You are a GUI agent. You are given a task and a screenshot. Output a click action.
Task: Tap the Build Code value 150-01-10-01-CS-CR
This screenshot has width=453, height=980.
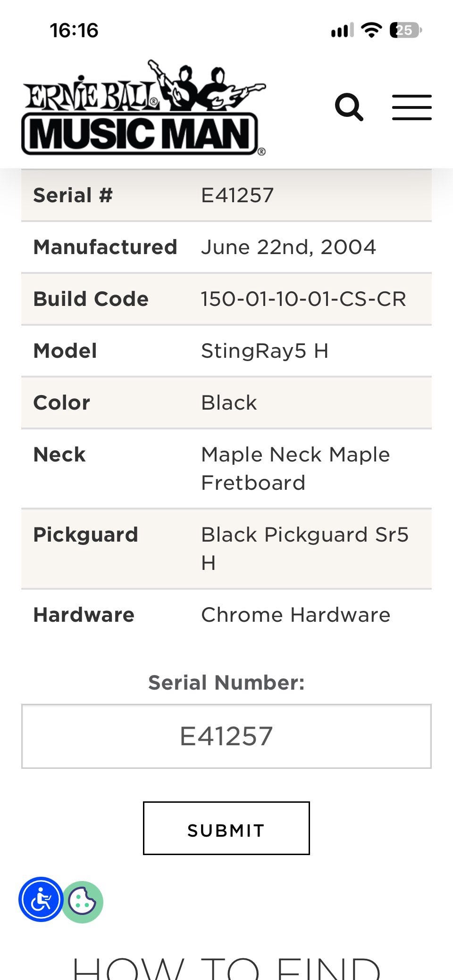point(303,299)
